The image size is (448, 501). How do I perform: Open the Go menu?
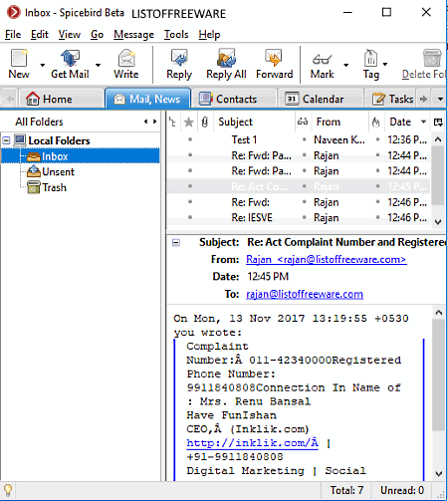point(97,35)
